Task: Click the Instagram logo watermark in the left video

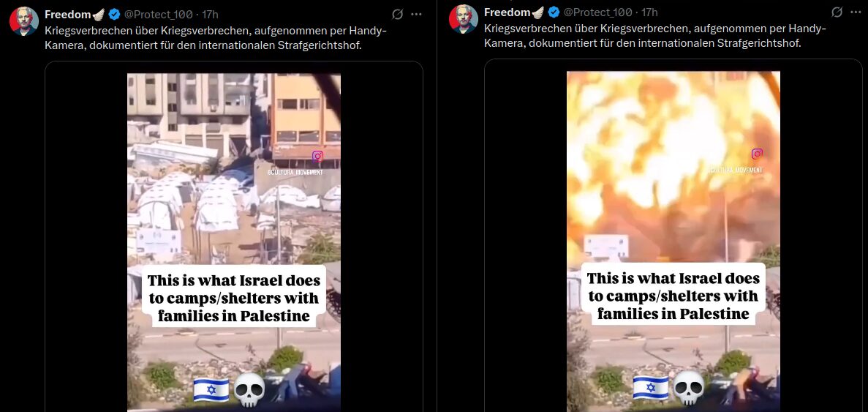Action: click(x=317, y=157)
